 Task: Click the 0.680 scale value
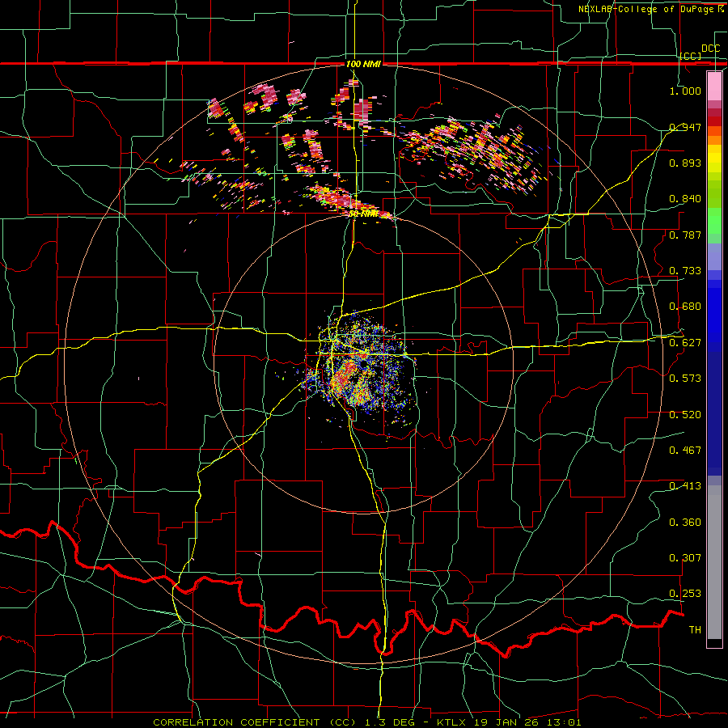coord(685,307)
